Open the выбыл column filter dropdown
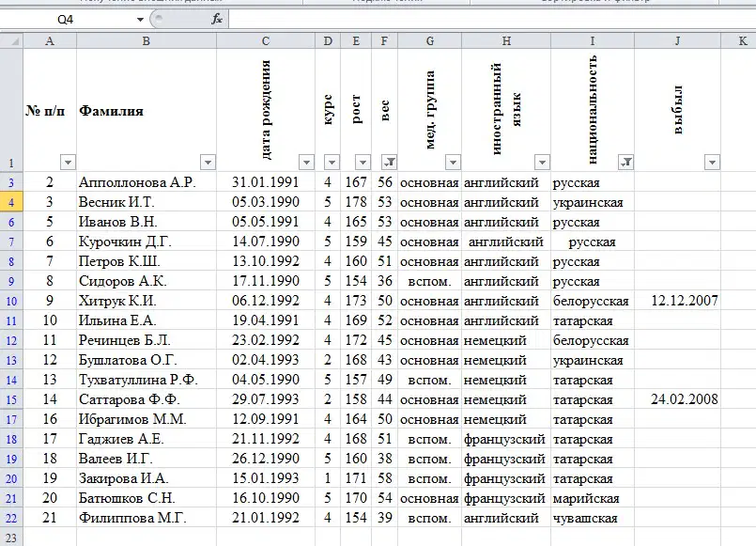The height and width of the screenshot is (546, 756). click(712, 162)
